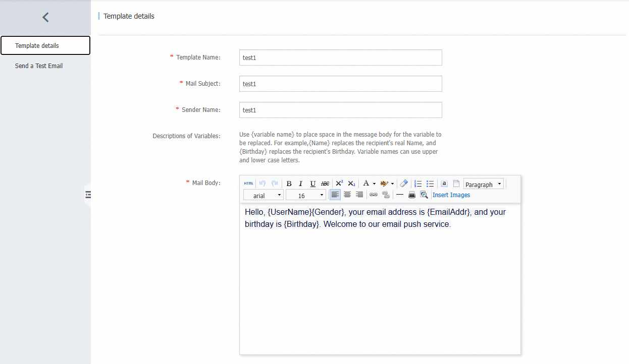Toggle italic formatting
629x364 pixels.
[x=301, y=184]
